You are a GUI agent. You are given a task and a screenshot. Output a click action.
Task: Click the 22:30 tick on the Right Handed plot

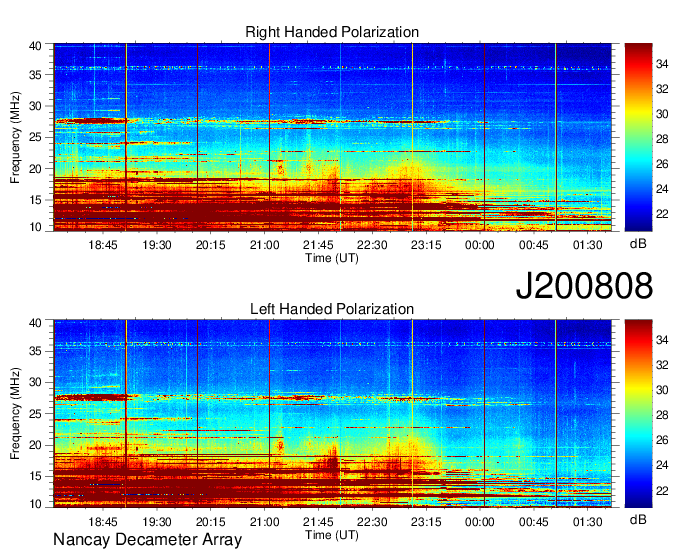point(372,245)
